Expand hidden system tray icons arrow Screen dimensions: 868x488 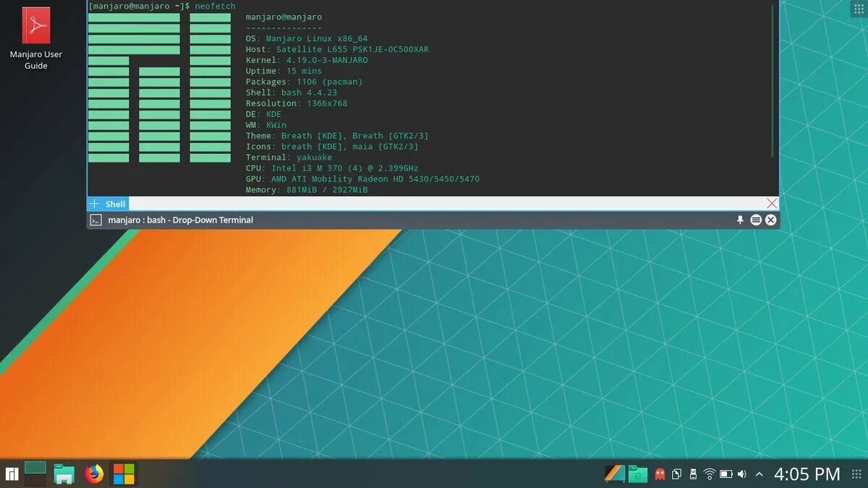click(x=759, y=474)
